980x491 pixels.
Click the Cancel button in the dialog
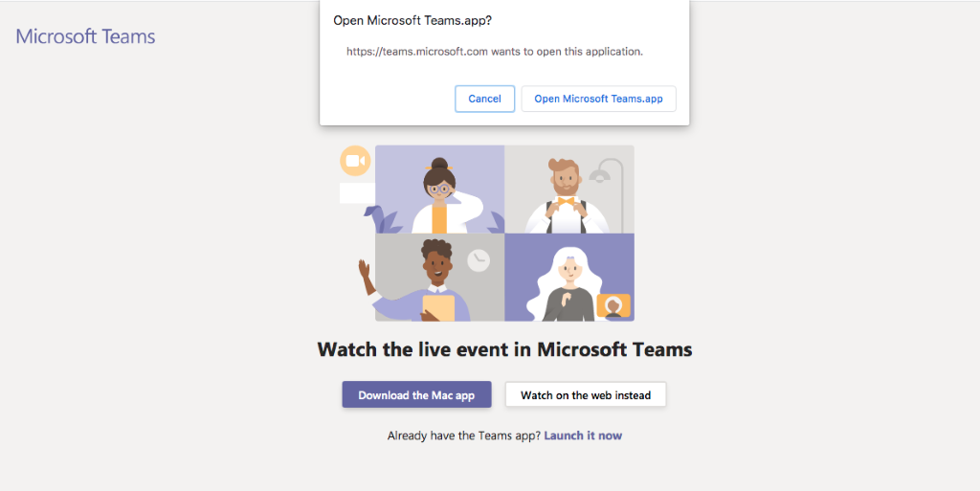coord(484,99)
